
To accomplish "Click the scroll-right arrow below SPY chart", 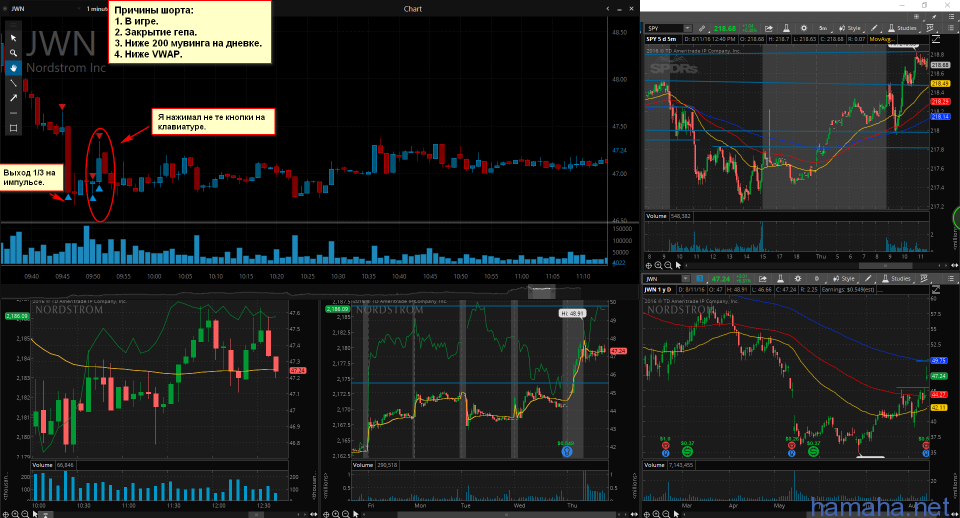I will 947,266.
